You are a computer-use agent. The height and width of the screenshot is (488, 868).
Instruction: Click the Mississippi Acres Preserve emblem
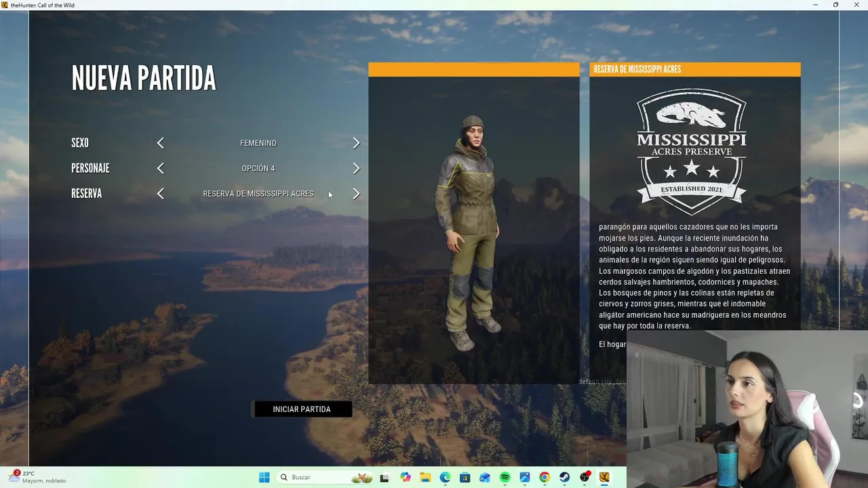pyautogui.click(x=691, y=151)
